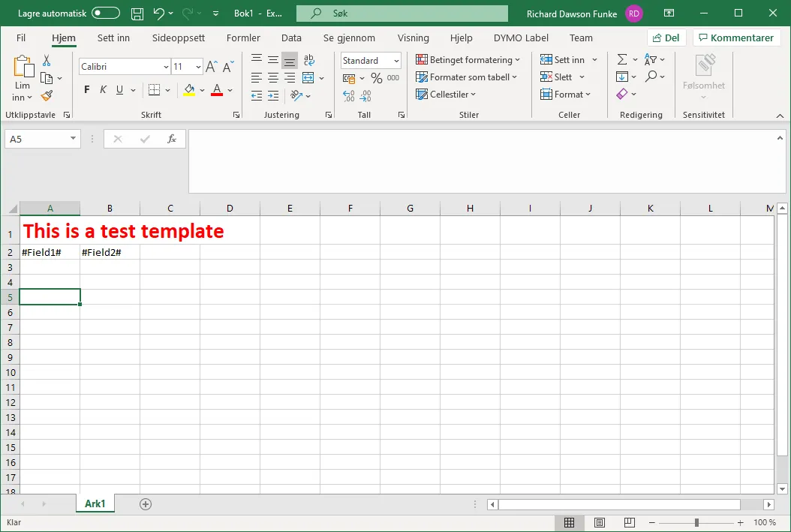
Task: Decrease indent
Action: click(256, 95)
